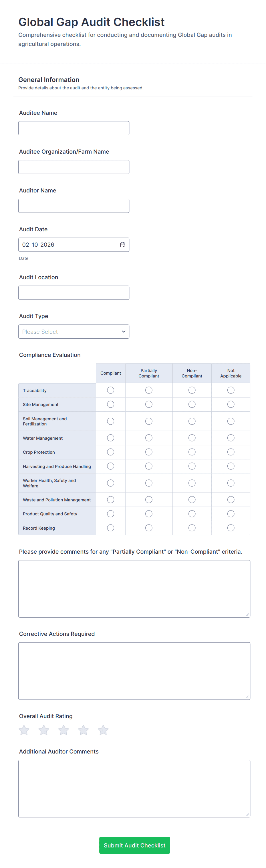
Task: Set Record Keeping to Not Applicable
Action: (x=231, y=528)
